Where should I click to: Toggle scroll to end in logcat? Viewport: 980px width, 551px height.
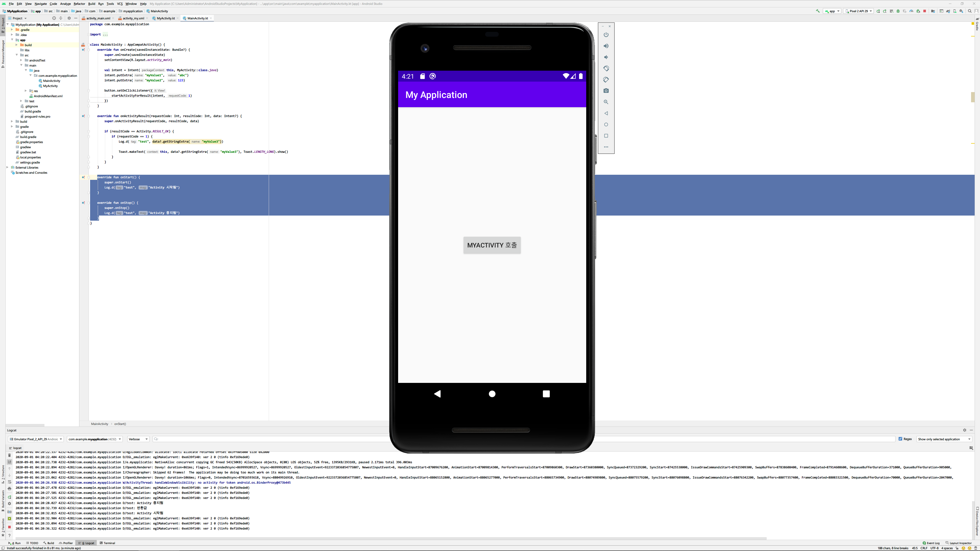[x=9, y=462]
